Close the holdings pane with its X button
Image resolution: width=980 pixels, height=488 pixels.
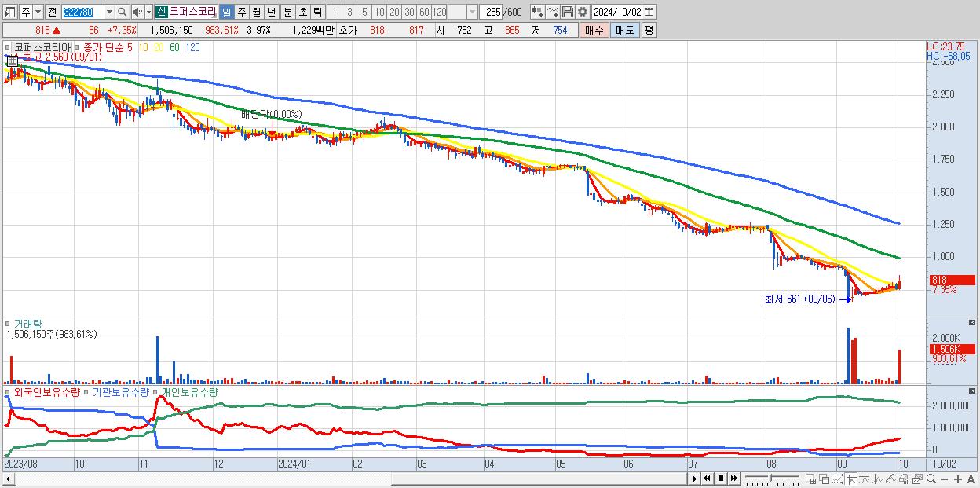click(974, 391)
